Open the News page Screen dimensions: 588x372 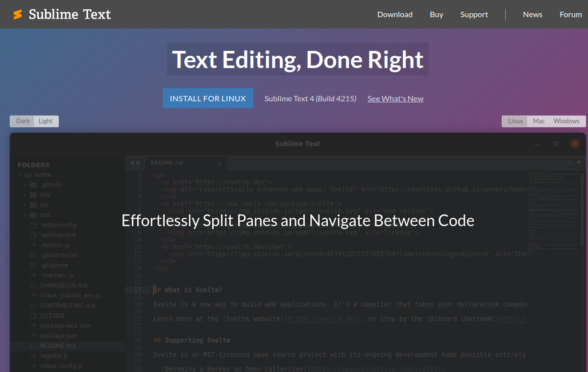(533, 14)
